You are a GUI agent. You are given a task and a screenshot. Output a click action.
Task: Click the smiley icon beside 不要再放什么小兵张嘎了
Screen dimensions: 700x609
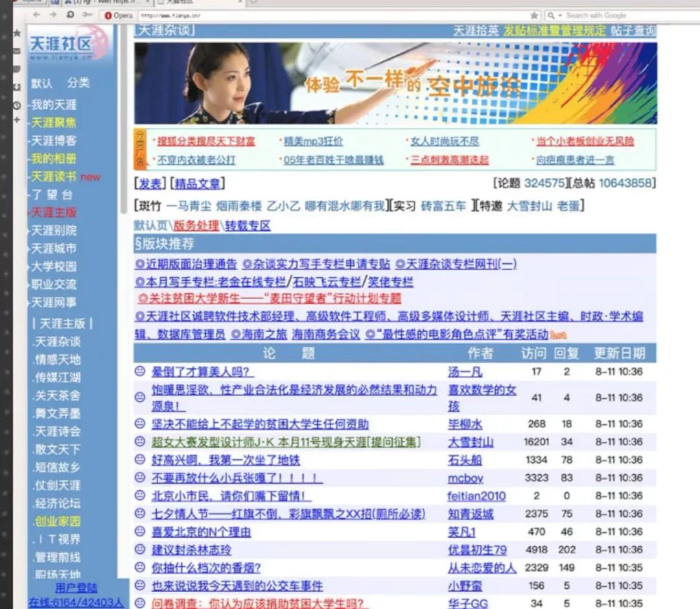(140, 477)
